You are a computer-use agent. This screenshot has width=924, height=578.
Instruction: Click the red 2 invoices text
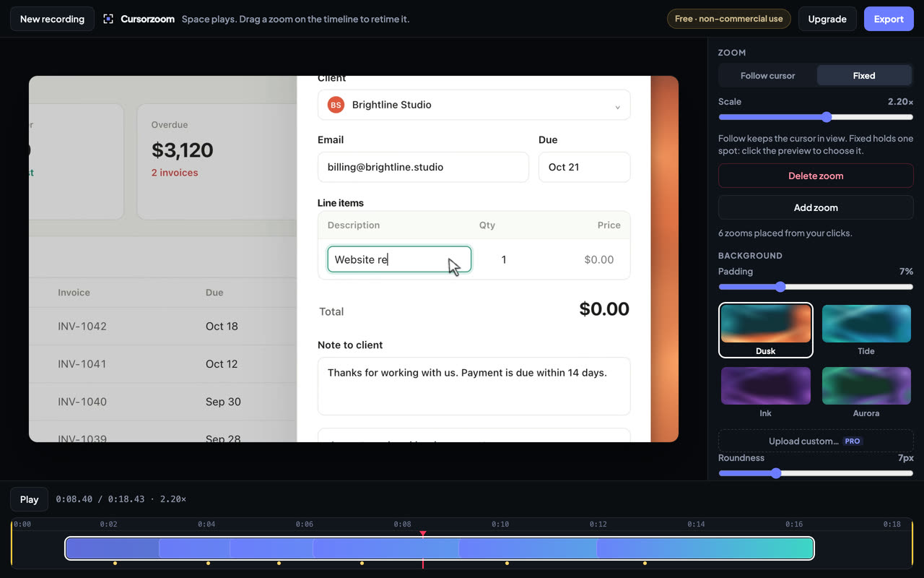tap(175, 173)
